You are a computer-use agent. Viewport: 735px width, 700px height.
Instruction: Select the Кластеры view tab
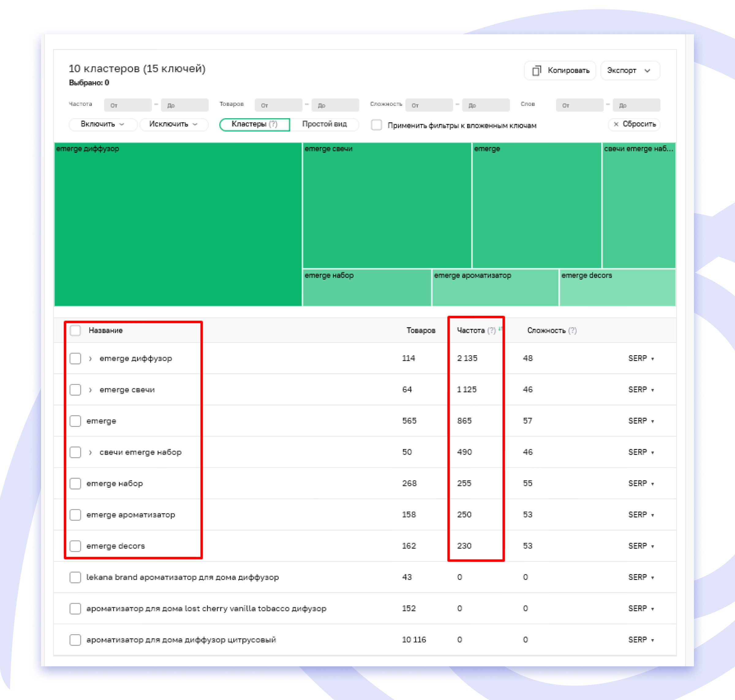[x=254, y=125]
